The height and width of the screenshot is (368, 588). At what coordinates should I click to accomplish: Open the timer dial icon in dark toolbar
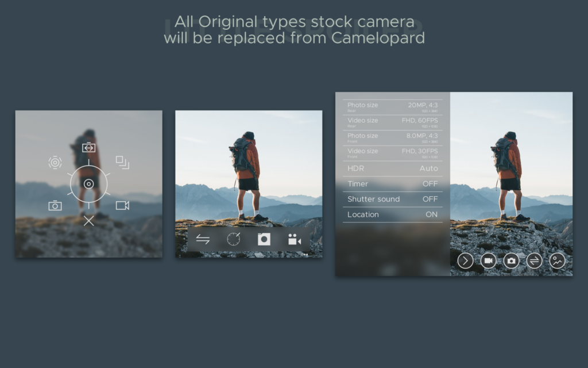(x=233, y=239)
